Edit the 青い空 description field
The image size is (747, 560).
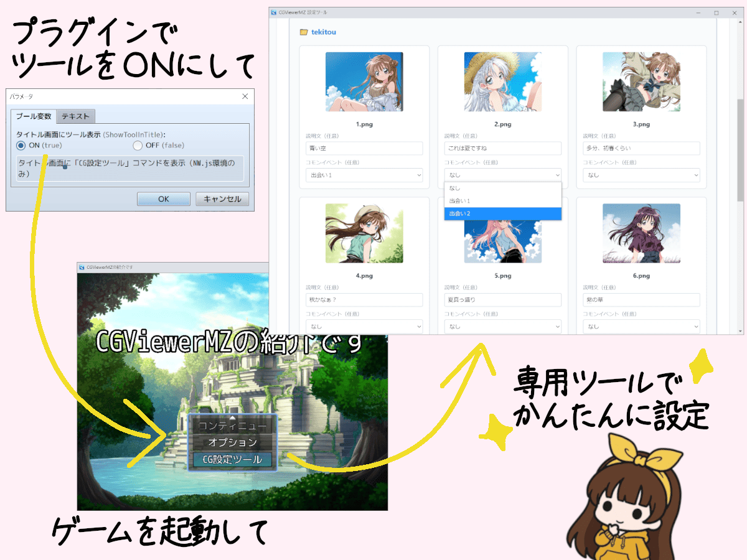pyautogui.click(x=364, y=148)
